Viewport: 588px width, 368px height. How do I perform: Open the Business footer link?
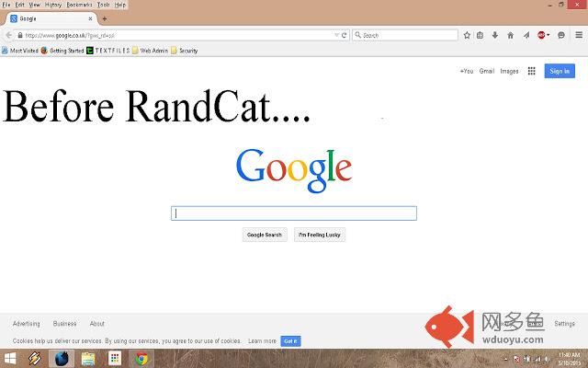tap(65, 323)
